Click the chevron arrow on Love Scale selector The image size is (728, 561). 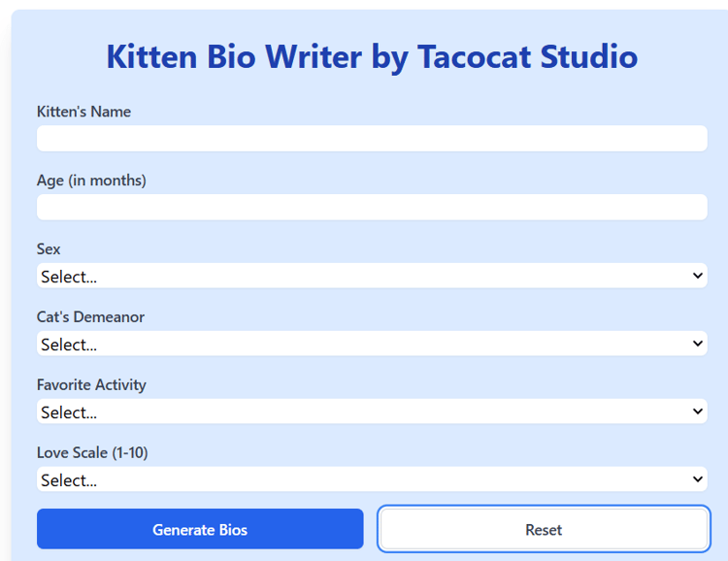[x=697, y=479]
